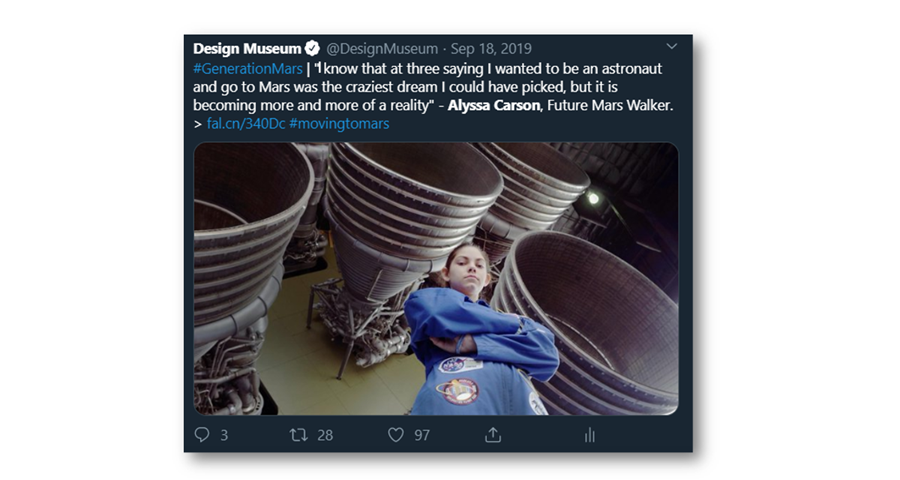
Task: Open the #GenerationMars hashtag
Action: point(248,67)
